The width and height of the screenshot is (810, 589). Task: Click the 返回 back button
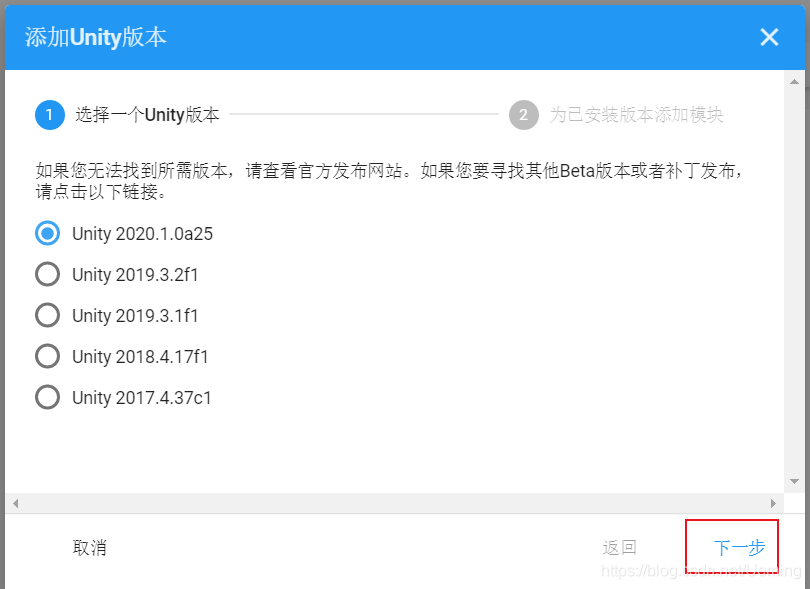[619, 548]
